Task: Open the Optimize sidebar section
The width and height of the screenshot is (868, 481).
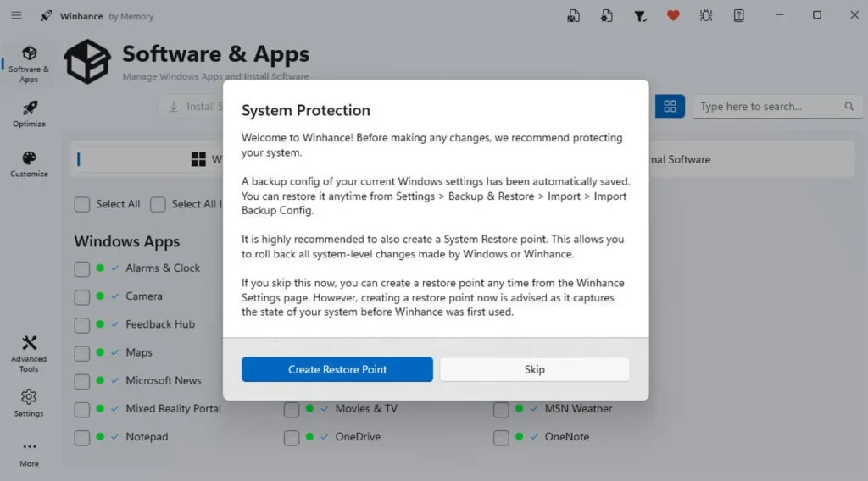Action: coord(30,114)
